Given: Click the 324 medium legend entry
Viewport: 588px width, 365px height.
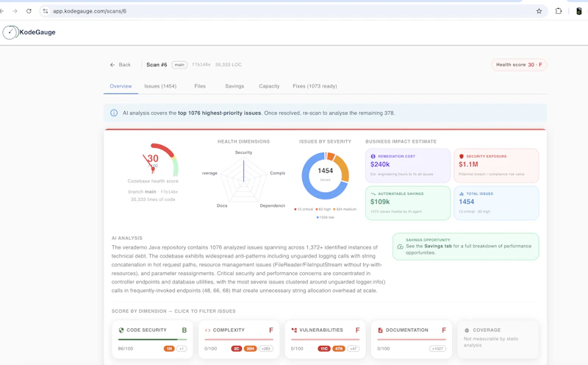Looking at the screenshot, I should [345, 209].
